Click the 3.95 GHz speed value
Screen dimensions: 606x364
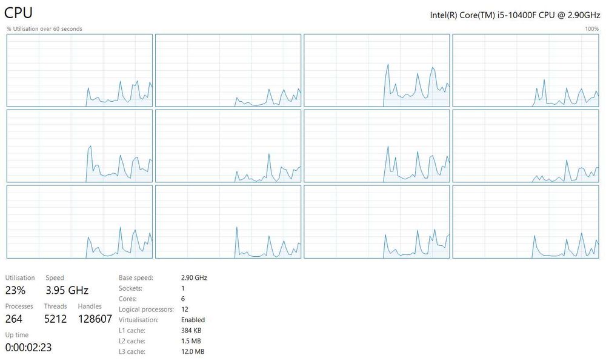(x=67, y=290)
